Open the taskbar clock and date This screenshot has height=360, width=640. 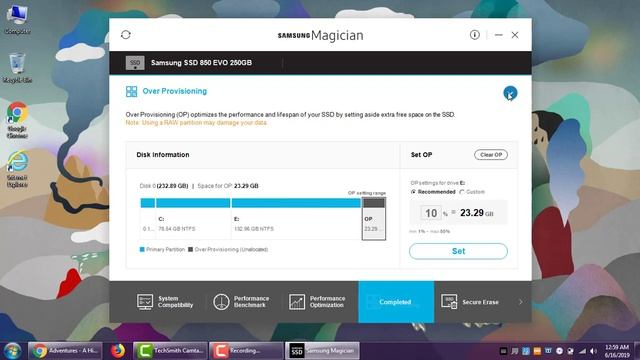(x=617, y=351)
